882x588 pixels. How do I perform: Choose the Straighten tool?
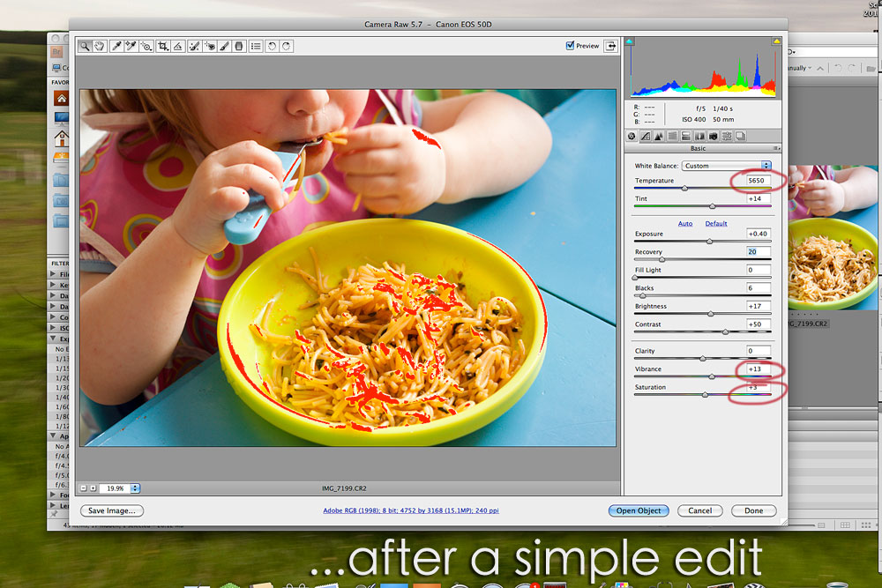click(x=177, y=46)
